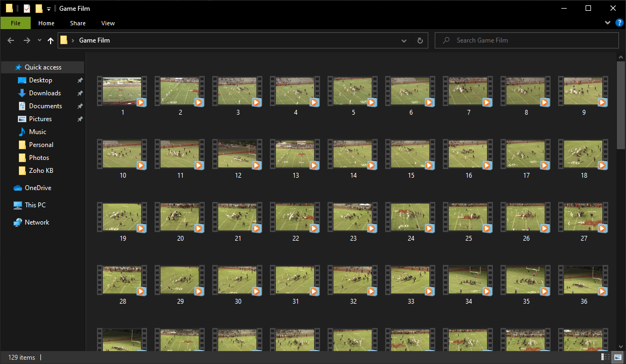Screen dimensions: 626x364
Task: Click the vertical scrollbar thumb
Action: [621, 105]
